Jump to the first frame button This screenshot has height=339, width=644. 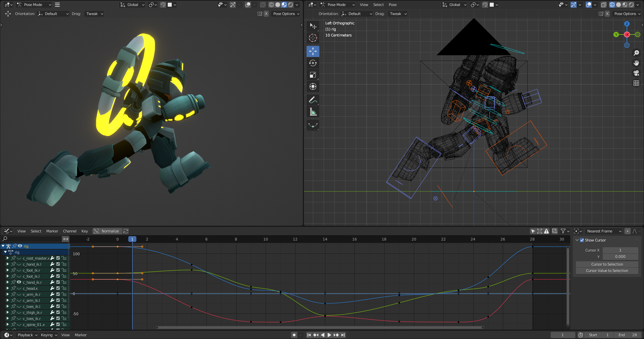(x=309, y=335)
